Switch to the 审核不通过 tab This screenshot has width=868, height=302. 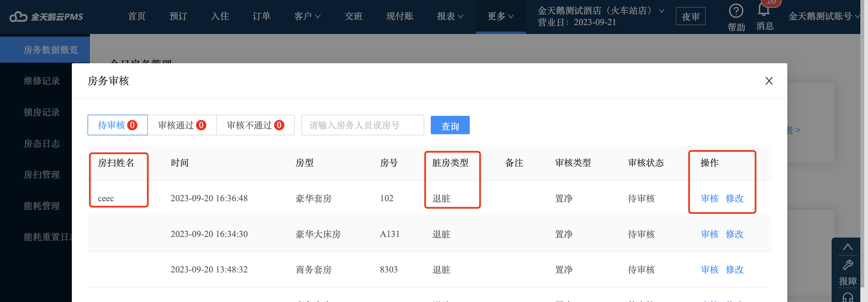click(255, 125)
